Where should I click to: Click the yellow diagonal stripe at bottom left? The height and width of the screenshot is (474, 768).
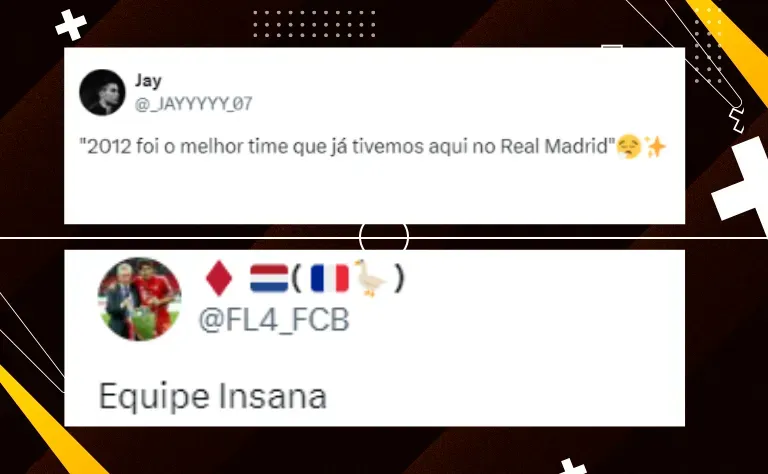45,422
